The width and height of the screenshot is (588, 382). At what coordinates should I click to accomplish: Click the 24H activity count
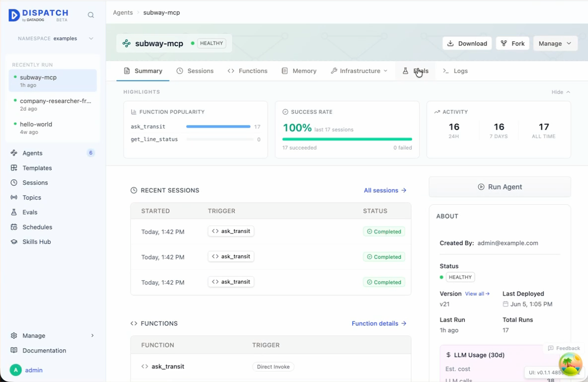pyautogui.click(x=454, y=127)
